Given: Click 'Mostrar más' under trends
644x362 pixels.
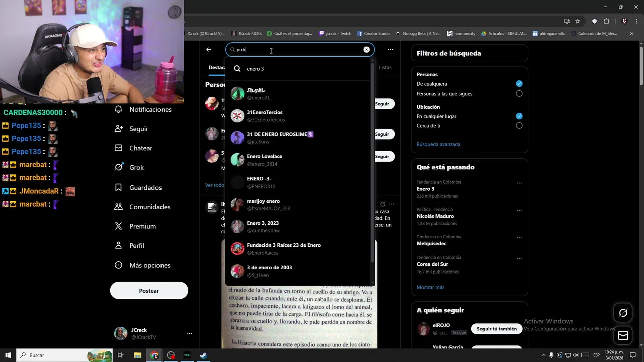Looking at the screenshot, I should [x=430, y=287].
